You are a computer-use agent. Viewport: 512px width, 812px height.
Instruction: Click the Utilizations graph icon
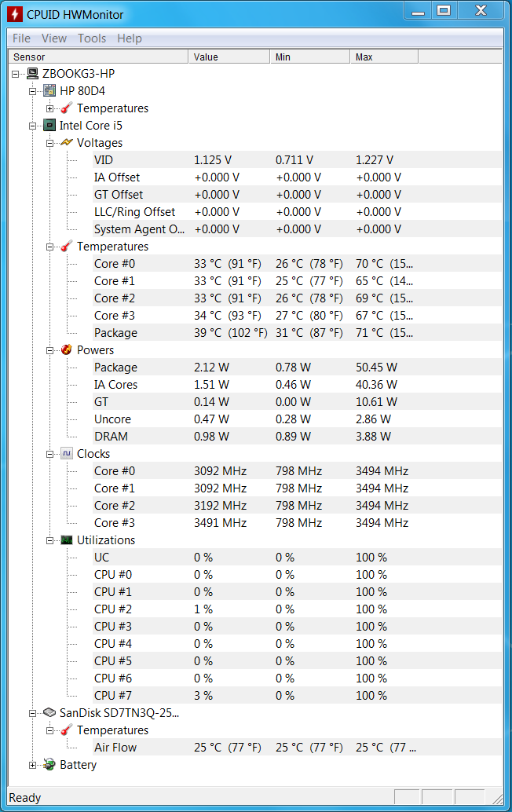click(x=67, y=540)
